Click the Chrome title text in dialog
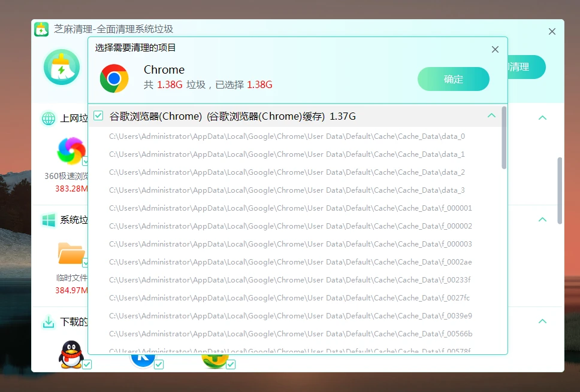This screenshot has height=392, width=580. [164, 70]
